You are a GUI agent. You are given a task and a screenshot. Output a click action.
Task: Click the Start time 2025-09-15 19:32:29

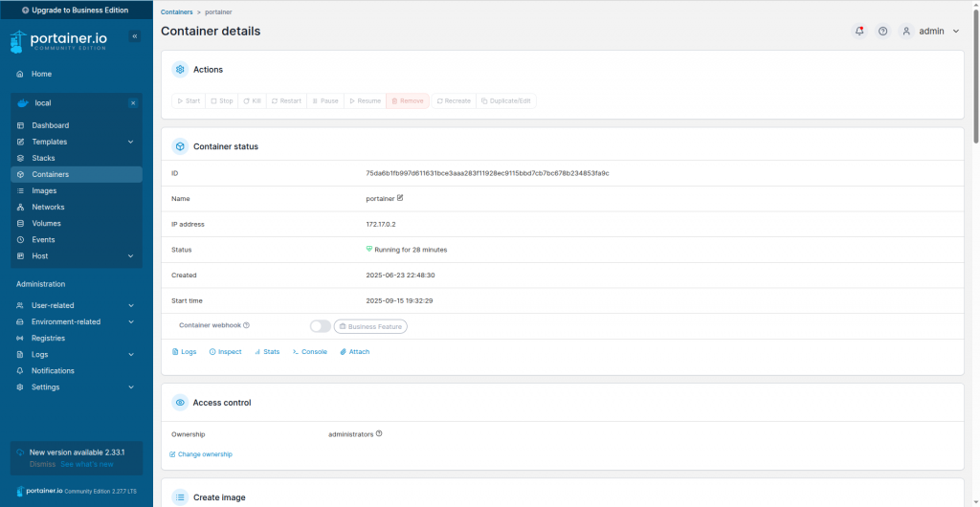399,300
